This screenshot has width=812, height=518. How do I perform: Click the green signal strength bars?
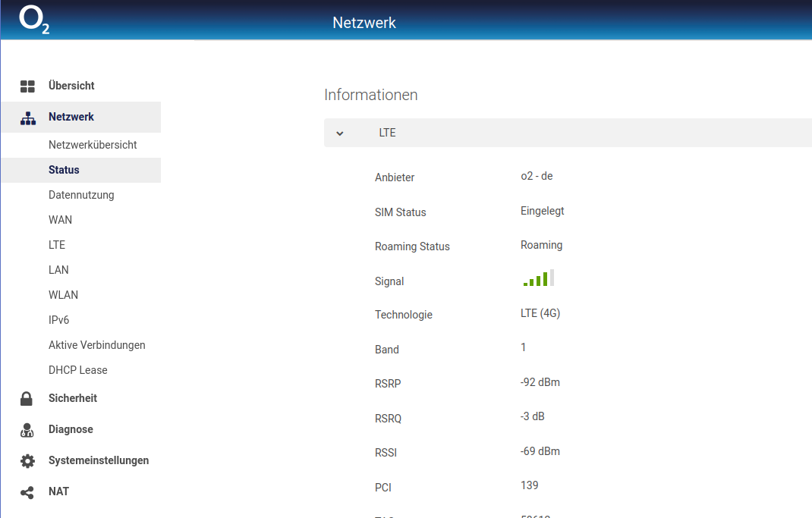[539, 278]
